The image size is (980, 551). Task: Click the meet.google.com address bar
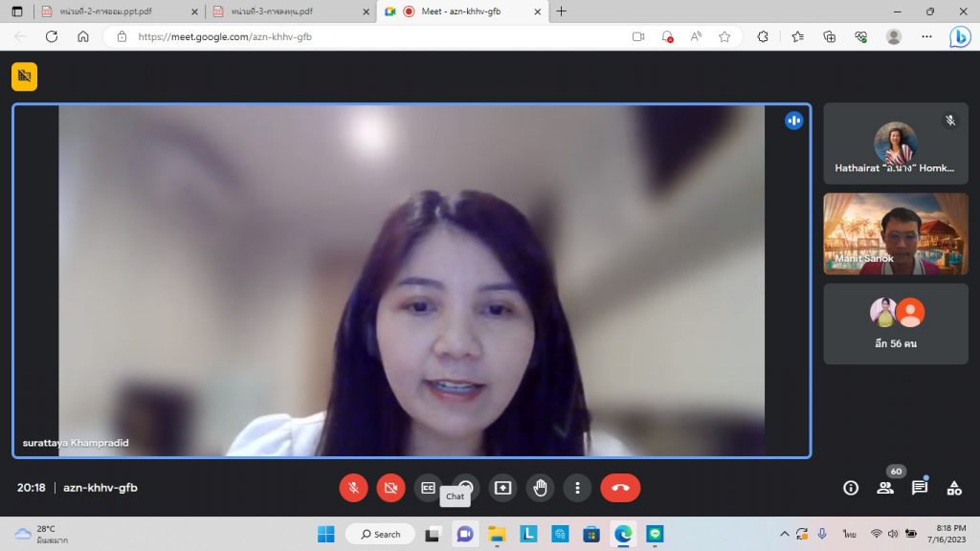(x=364, y=36)
